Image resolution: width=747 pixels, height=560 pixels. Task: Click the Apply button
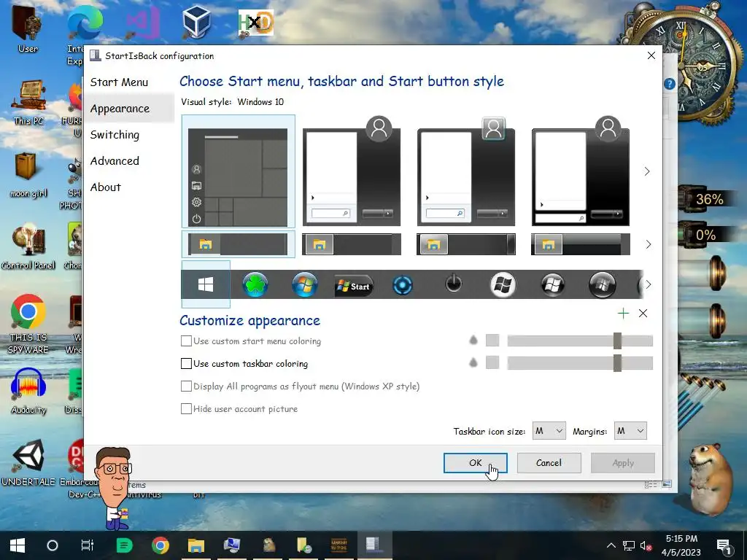[x=623, y=463]
